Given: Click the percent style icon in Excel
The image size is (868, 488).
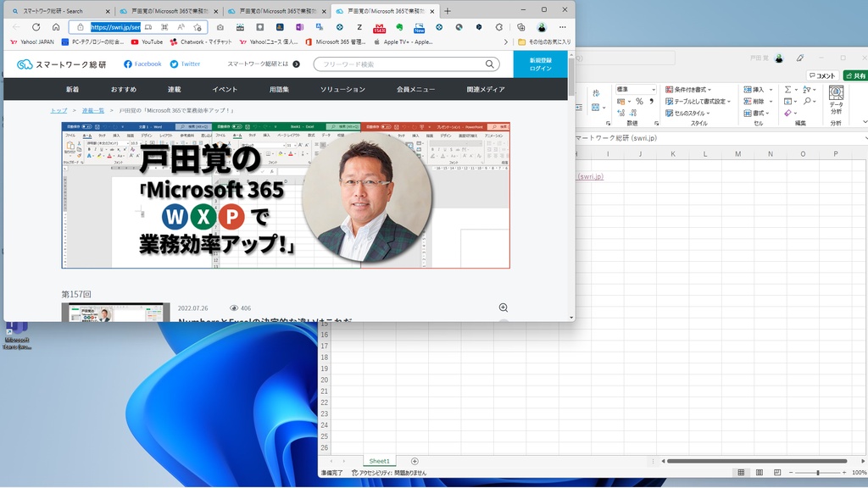Looking at the screenshot, I should 639,102.
